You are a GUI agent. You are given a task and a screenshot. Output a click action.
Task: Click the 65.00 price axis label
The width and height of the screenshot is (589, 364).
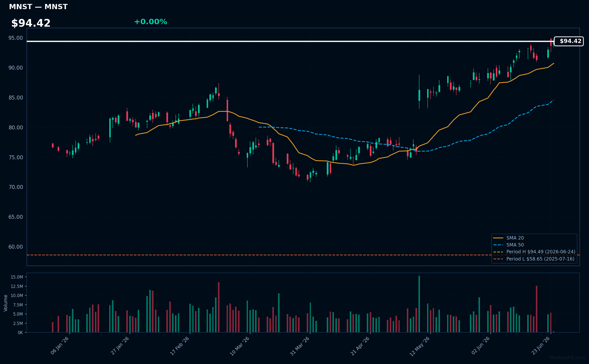coord(16,217)
